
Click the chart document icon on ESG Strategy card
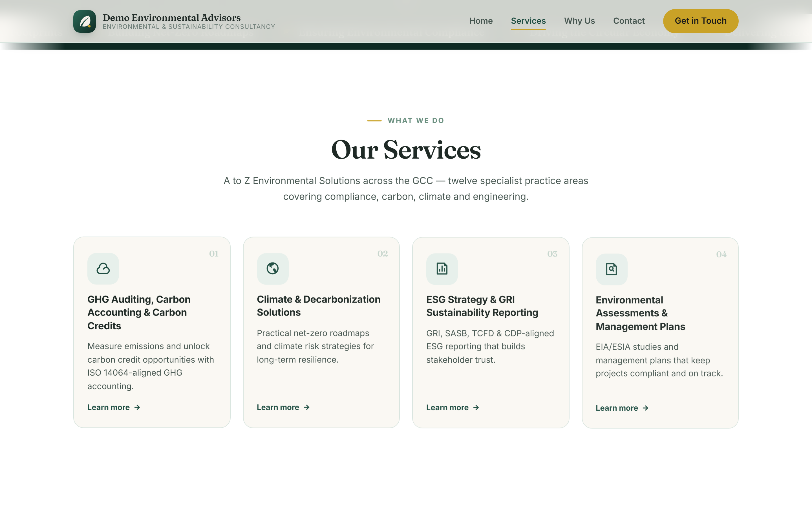(x=442, y=269)
